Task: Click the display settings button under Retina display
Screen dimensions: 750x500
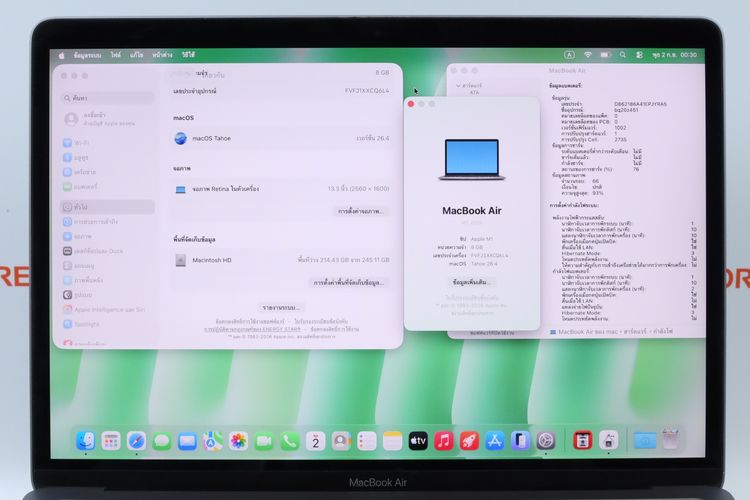Action: [x=361, y=211]
